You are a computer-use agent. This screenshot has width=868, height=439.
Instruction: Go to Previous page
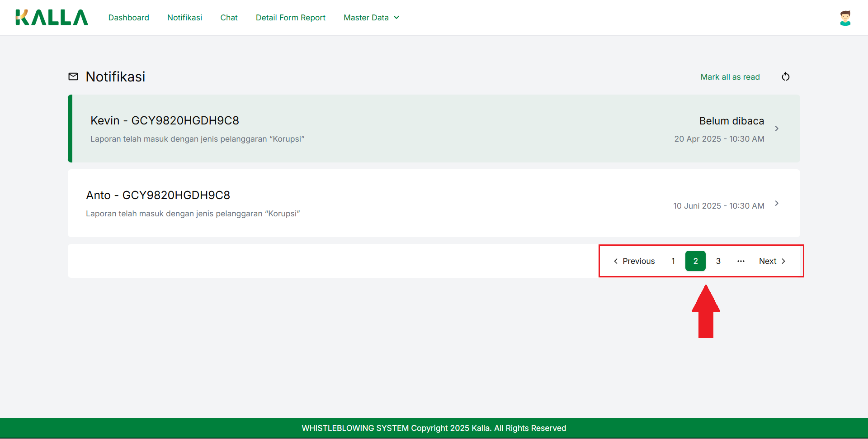click(x=634, y=261)
